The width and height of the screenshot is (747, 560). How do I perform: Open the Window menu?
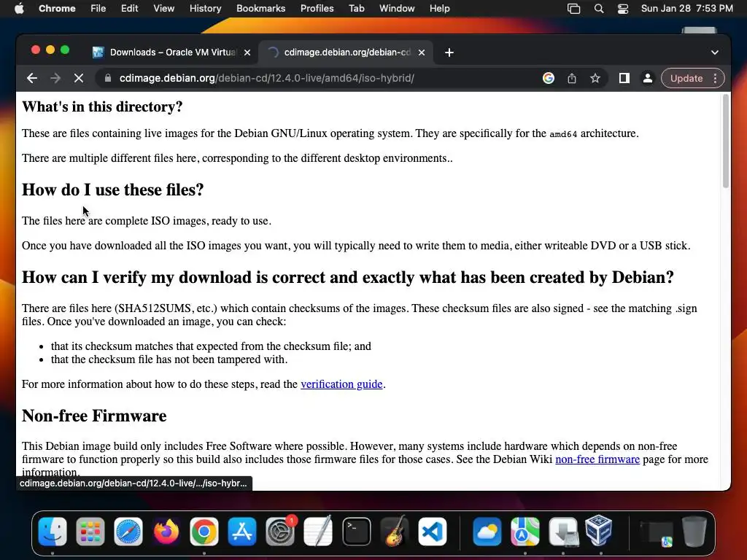click(397, 8)
